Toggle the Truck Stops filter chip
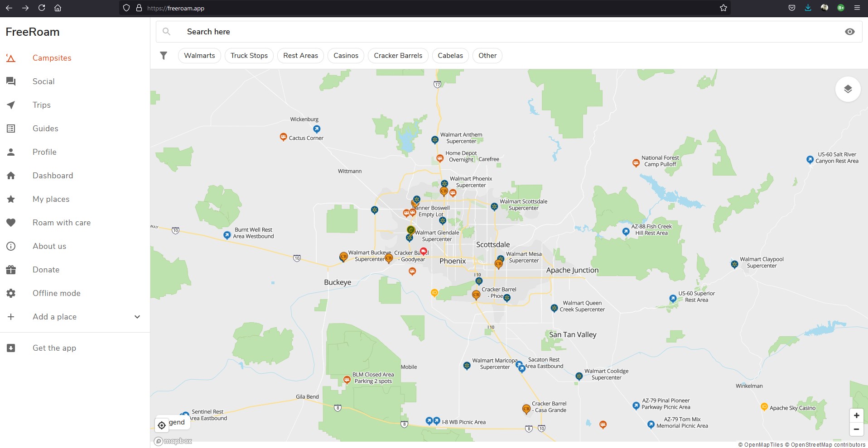 249,56
